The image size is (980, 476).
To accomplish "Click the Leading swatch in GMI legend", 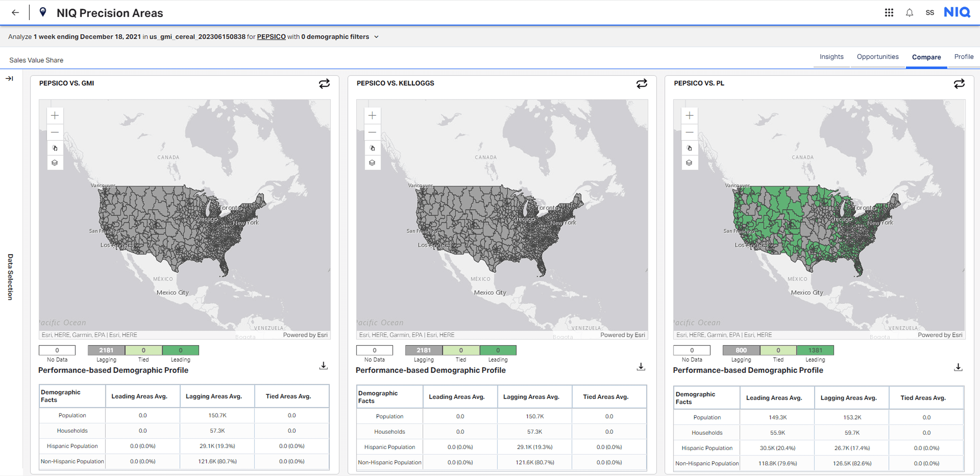I will coord(180,350).
